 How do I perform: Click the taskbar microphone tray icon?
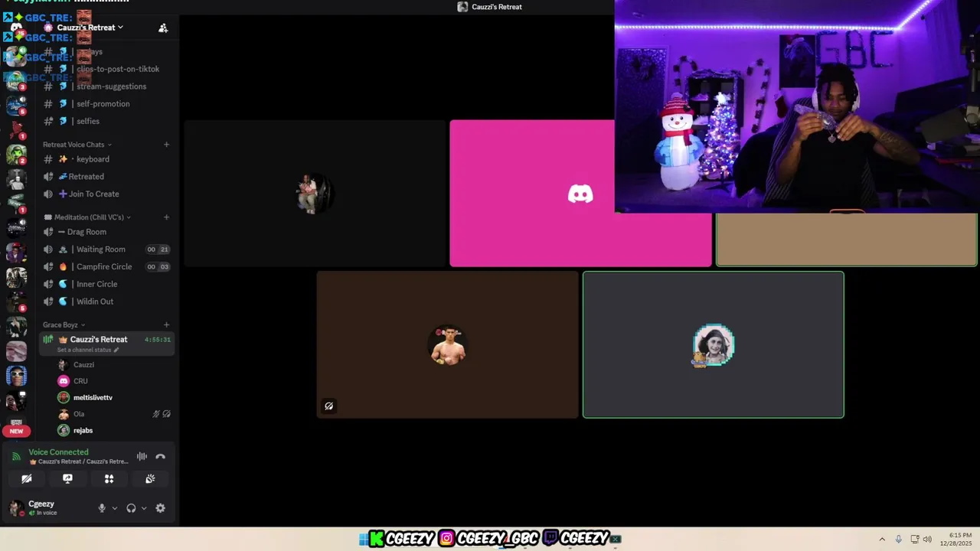(898, 540)
